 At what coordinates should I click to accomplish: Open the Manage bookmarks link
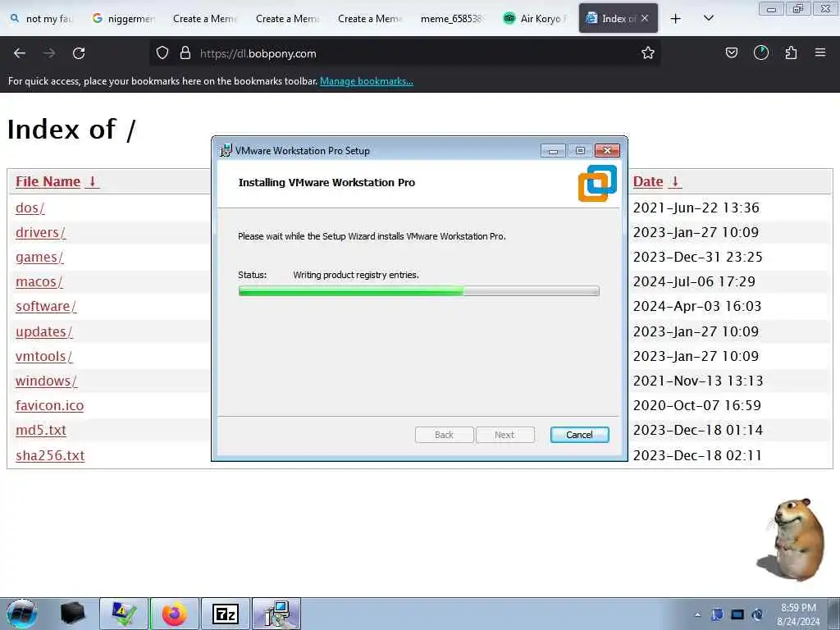[367, 81]
